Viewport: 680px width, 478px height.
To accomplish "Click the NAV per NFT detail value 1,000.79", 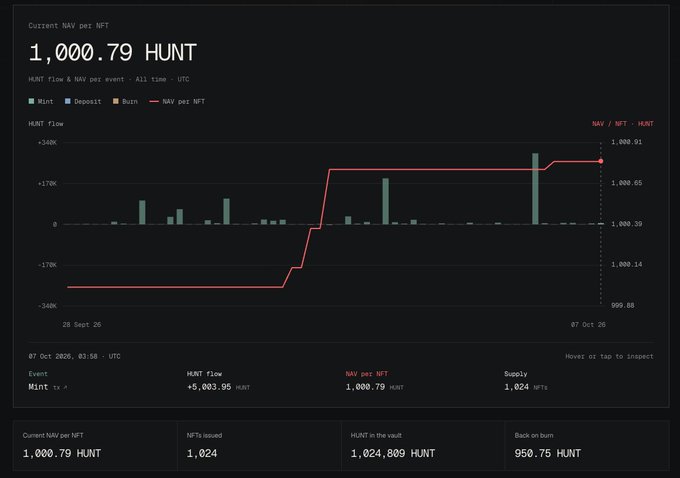I will 365,387.
